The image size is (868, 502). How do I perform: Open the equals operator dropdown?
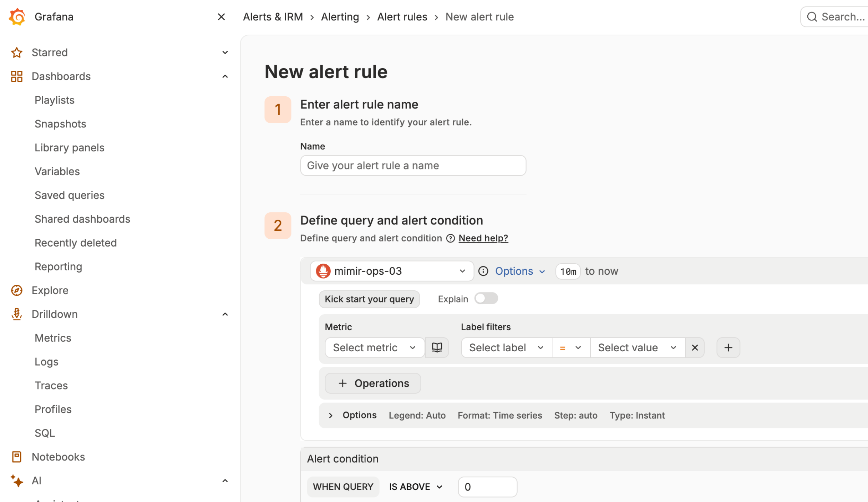(571, 347)
